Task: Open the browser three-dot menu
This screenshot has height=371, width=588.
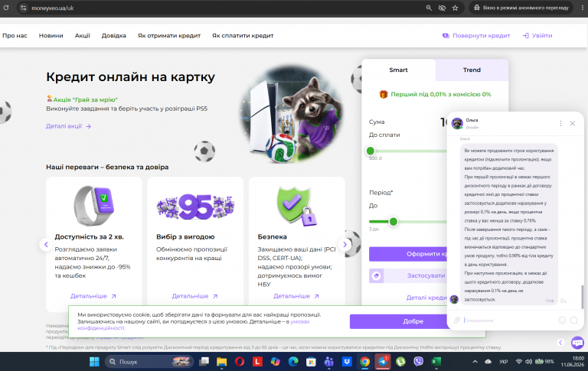Action: pos(582,8)
